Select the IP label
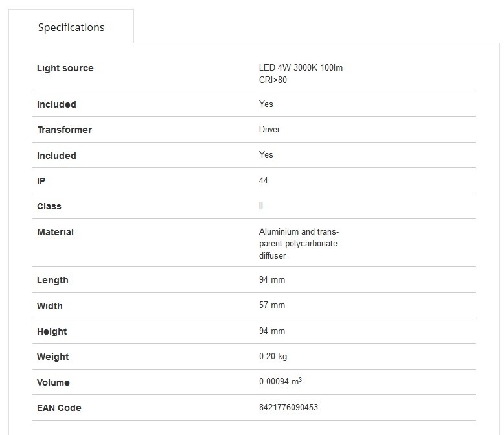The image size is (504, 435). click(41, 181)
